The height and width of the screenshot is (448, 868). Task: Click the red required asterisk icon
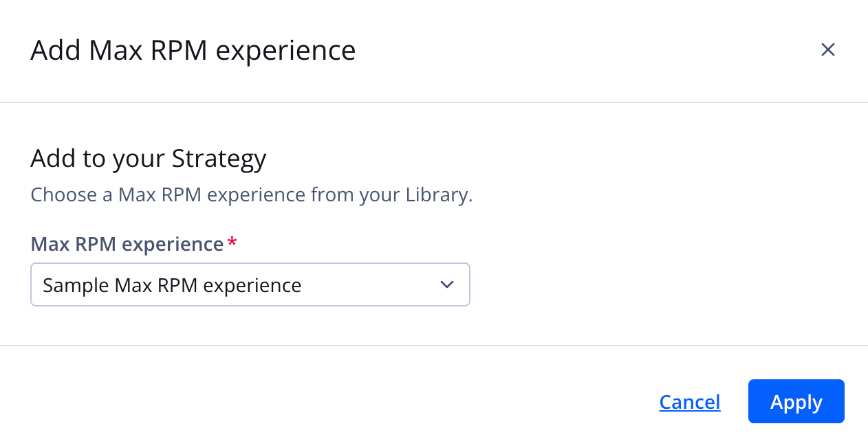232,243
